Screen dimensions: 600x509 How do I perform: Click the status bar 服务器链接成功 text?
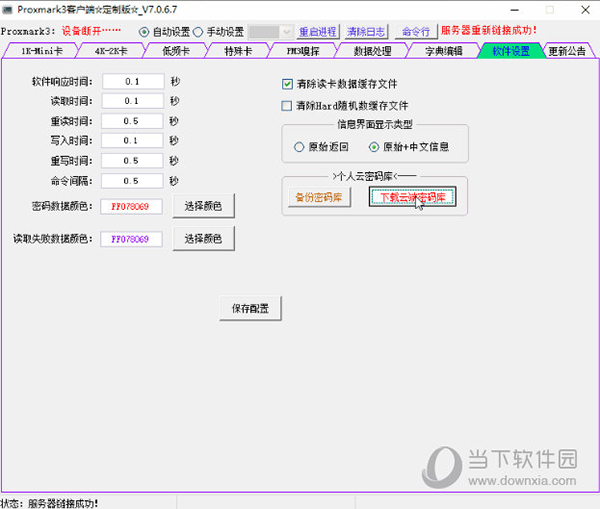point(63,503)
